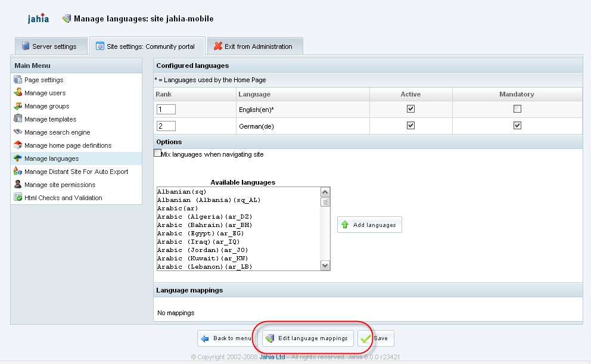This screenshot has width=591, height=364.
Task: Select Albanian(sq) in available languages
Action: [x=238, y=191]
